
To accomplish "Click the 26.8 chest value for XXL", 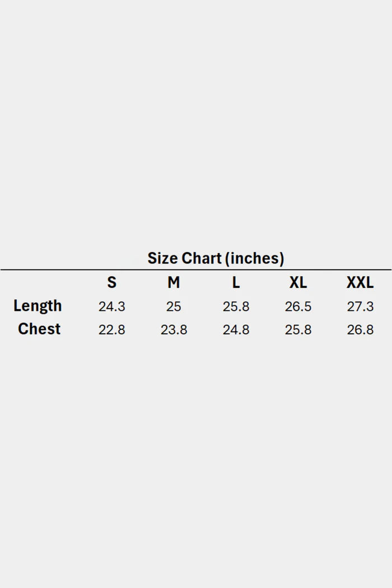I will (360, 330).
